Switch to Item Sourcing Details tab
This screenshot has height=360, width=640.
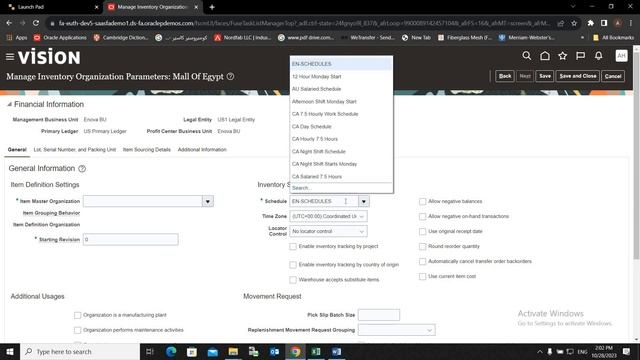coord(147,150)
